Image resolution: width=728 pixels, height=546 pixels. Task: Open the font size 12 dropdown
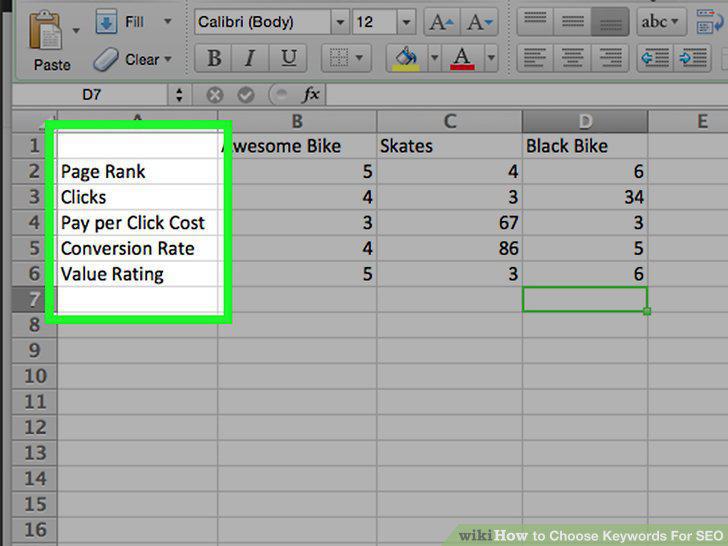click(x=406, y=22)
